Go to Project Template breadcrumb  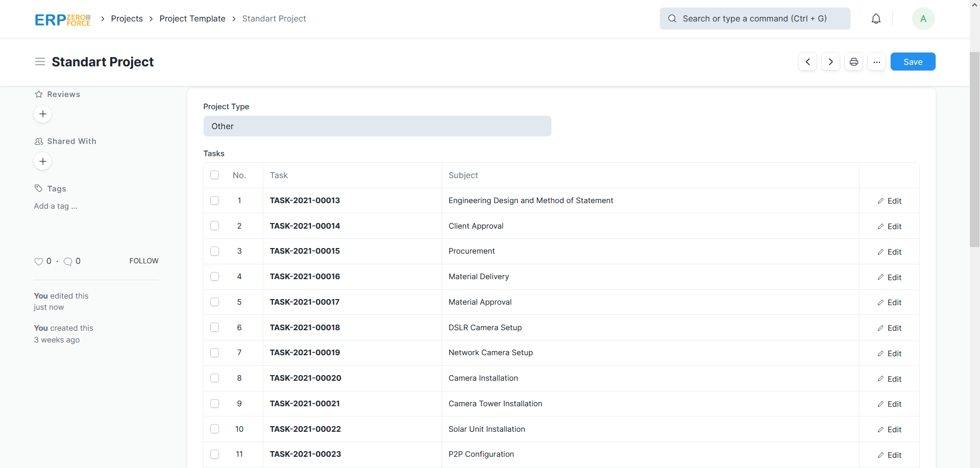(x=192, y=18)
